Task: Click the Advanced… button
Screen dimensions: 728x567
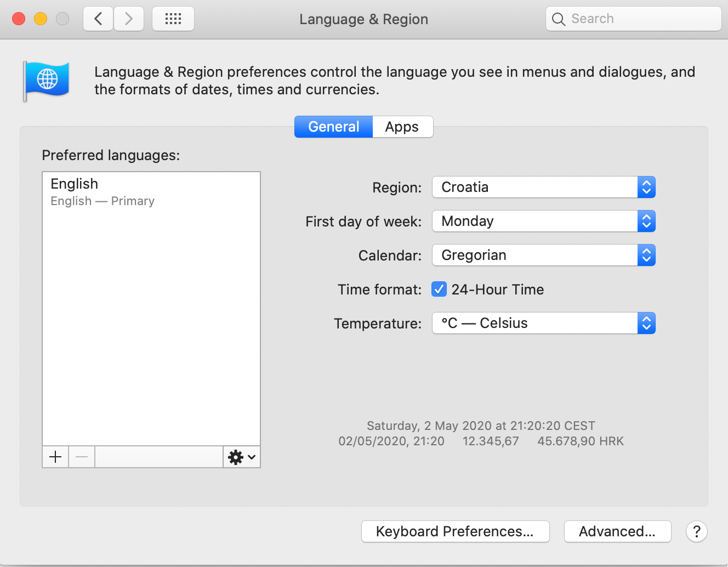Action: 617,531
